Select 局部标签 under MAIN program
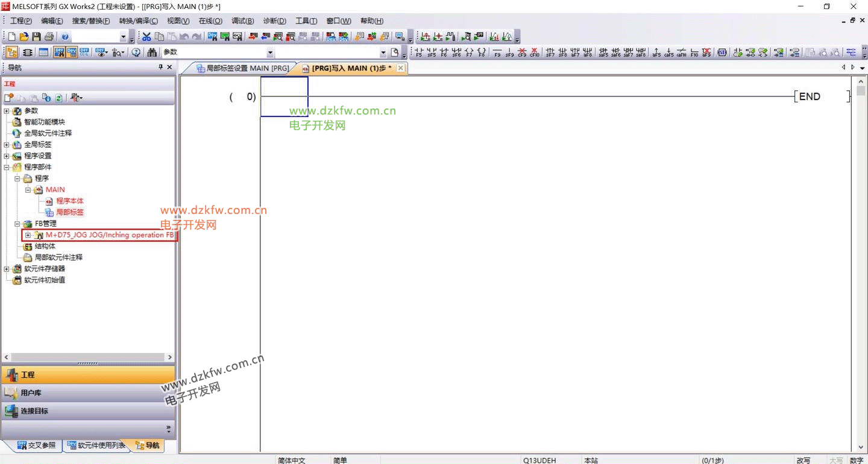 pyautogui.click(x=69, y=212)
